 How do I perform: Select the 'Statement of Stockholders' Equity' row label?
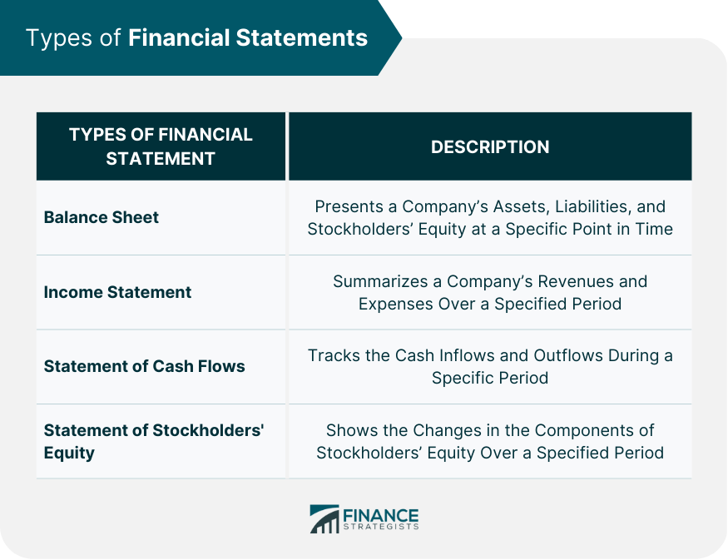pyautogui.click(x=153, y=441)
